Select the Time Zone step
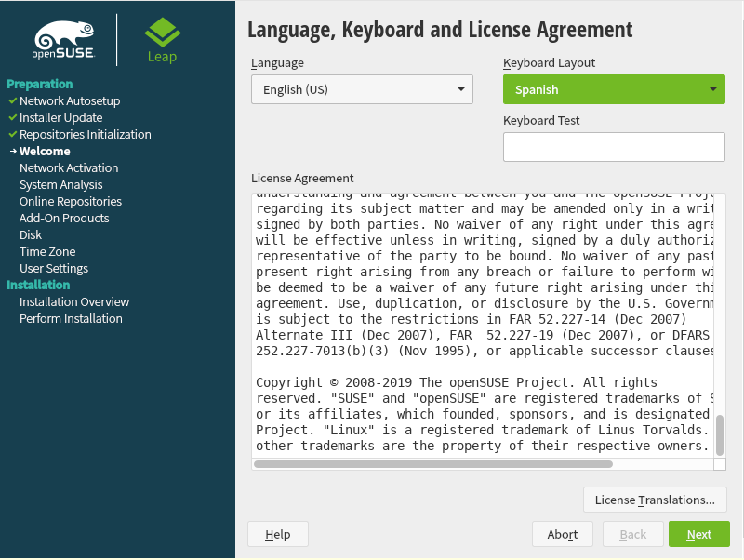Viewport: 744px width, 560px height. click(x=47, y=251)
